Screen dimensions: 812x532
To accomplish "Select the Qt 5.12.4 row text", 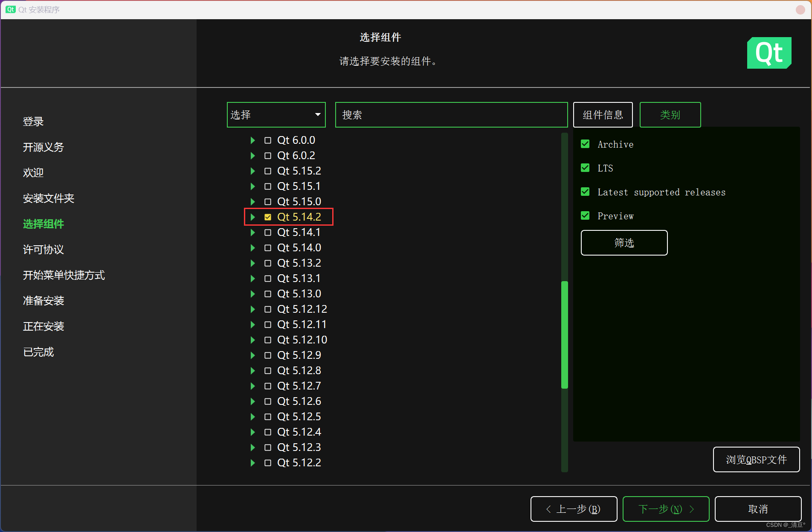I will pos(299,432).
